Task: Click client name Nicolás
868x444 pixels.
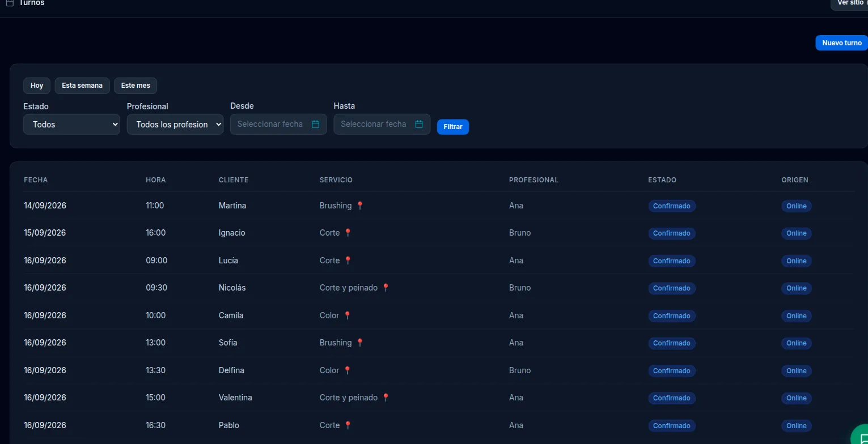Action: 232,288
